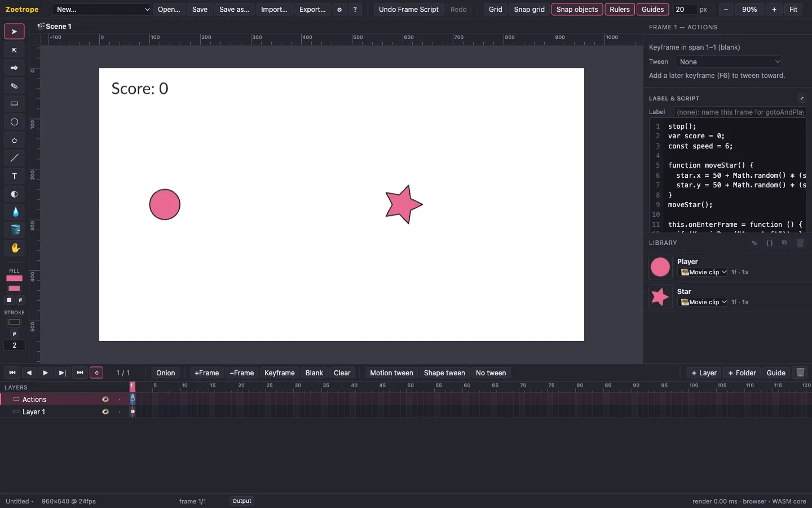Viewport: 812px width, 508px height.
Task: Select the Rectangle shape tool
Action: [x=14, y=104]
